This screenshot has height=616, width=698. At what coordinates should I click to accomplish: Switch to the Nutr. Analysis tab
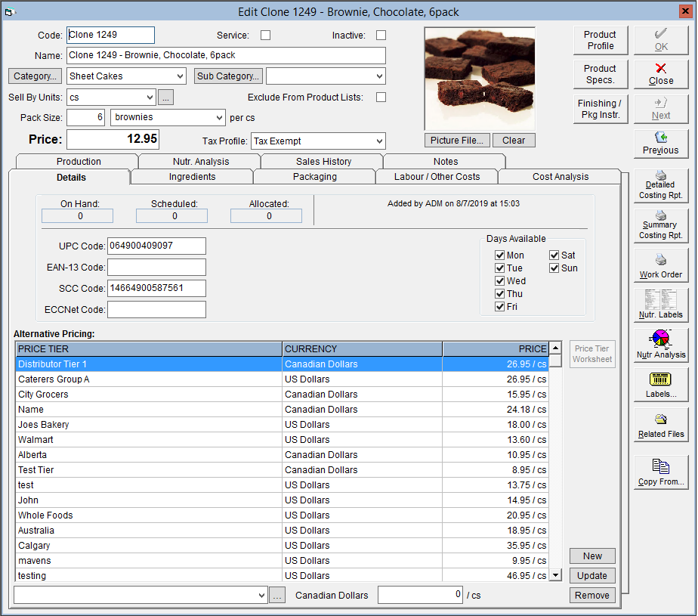click(201, 161)
